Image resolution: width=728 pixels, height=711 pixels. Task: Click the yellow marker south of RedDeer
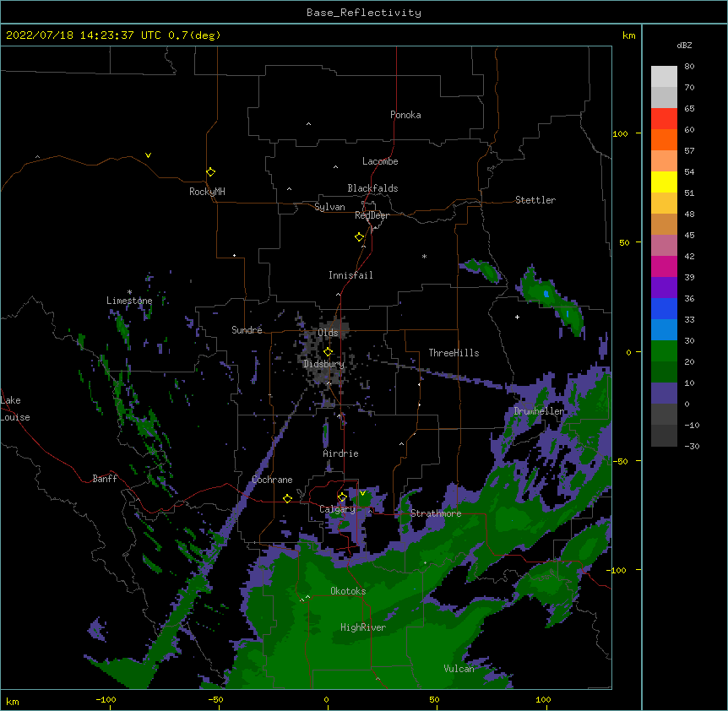360,237
